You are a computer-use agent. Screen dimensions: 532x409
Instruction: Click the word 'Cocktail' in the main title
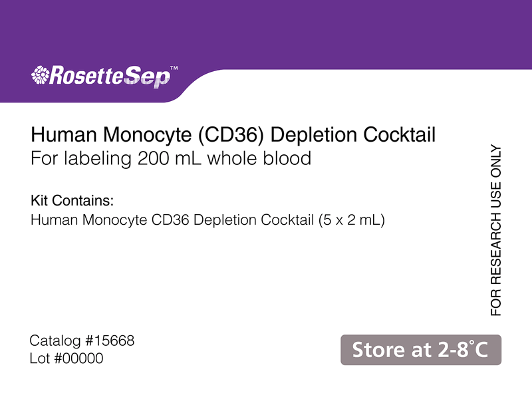point(400,135)
